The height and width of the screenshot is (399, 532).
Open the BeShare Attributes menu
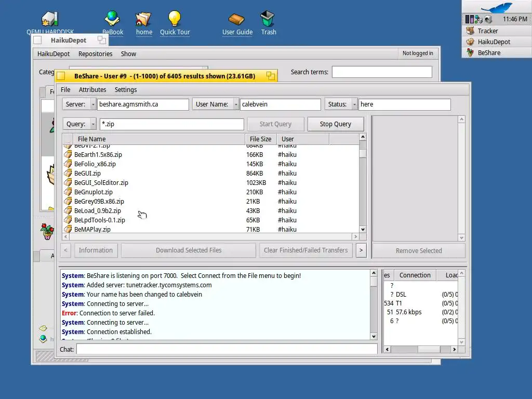pyautogui.click(x=92, y=89)
